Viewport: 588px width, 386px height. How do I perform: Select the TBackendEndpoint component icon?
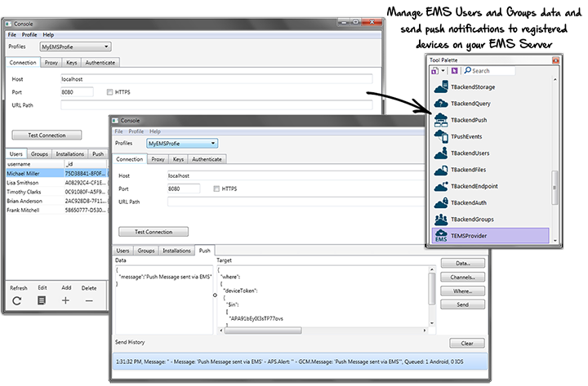click(x=441, y=186)
